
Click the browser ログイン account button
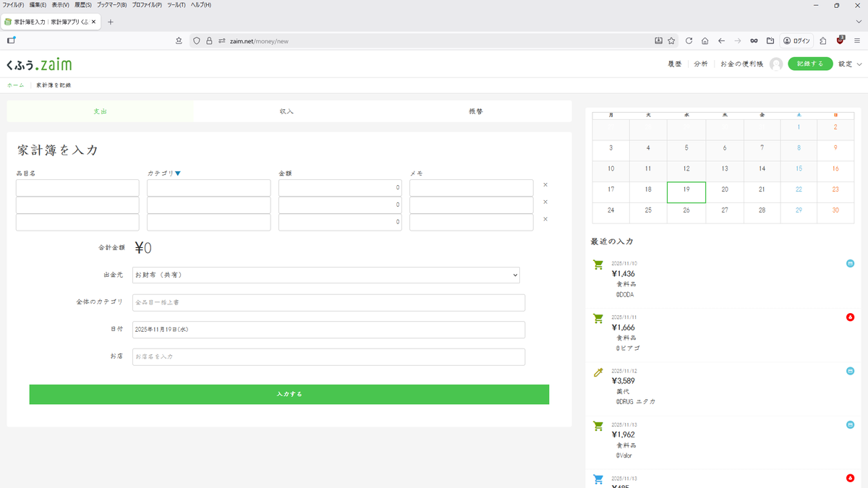point(796,40)
